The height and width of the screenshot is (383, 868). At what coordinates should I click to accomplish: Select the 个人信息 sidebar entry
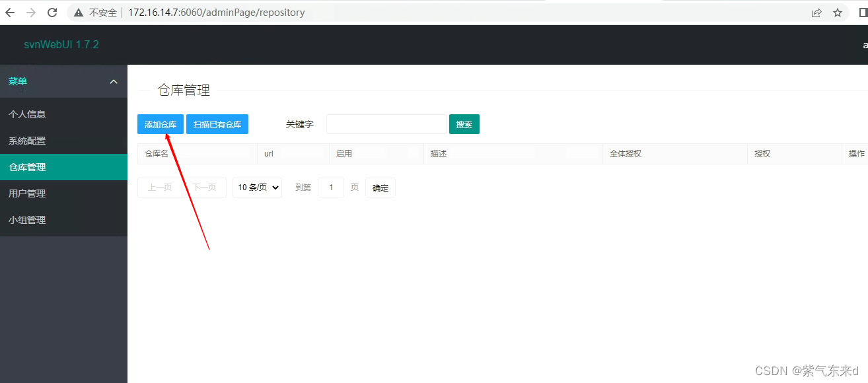[x=27, y=114]
